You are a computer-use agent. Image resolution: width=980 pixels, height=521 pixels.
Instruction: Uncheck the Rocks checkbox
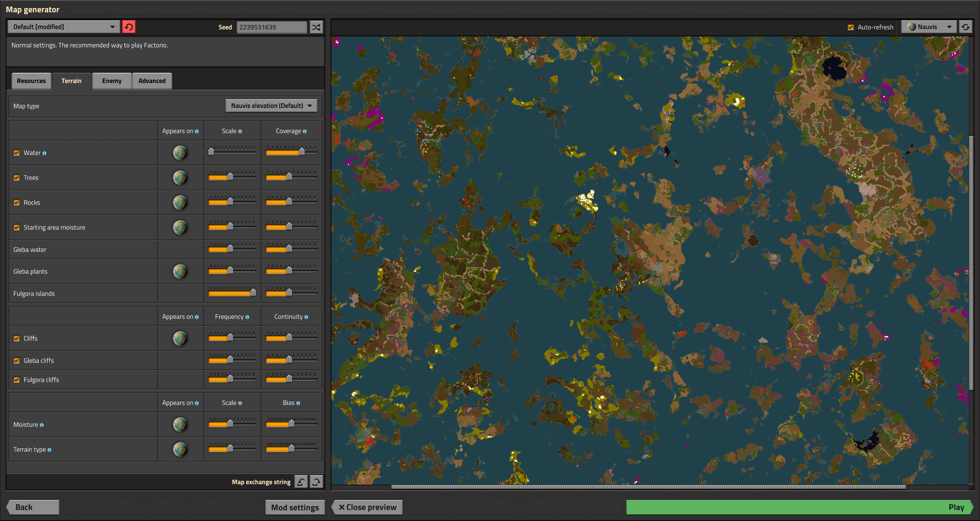pos(17,203)
